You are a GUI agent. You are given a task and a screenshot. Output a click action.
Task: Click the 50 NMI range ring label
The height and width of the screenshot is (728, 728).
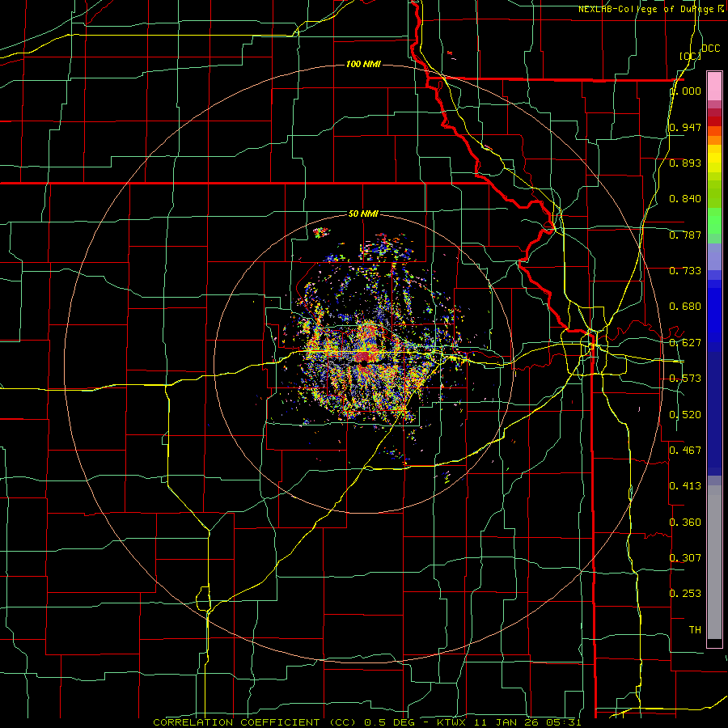(x=363, y=214)
